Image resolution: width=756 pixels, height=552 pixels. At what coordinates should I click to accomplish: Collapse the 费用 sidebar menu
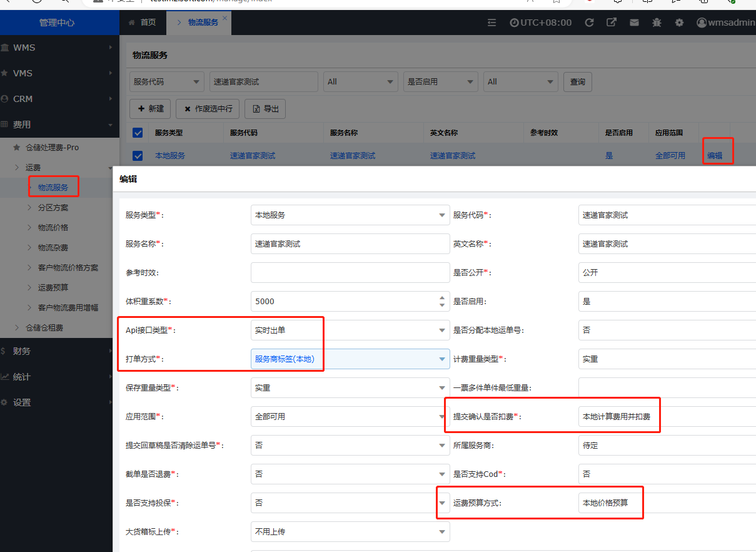click(x=59, y=125)
